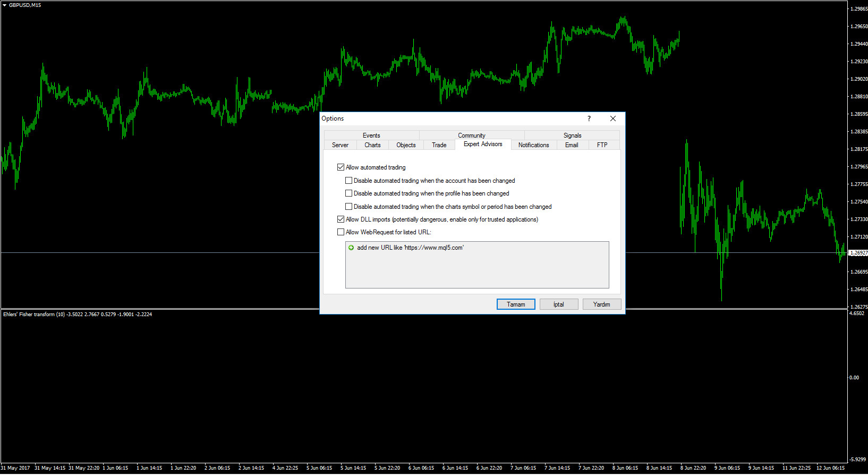
Task: Click the Ehlers' Fisher transform indicator label
Action: coord(78,315)
